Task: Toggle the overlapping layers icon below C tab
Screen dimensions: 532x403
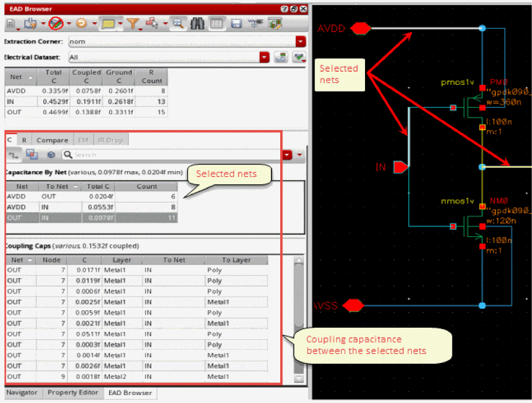Action: (x=32, y=155)
